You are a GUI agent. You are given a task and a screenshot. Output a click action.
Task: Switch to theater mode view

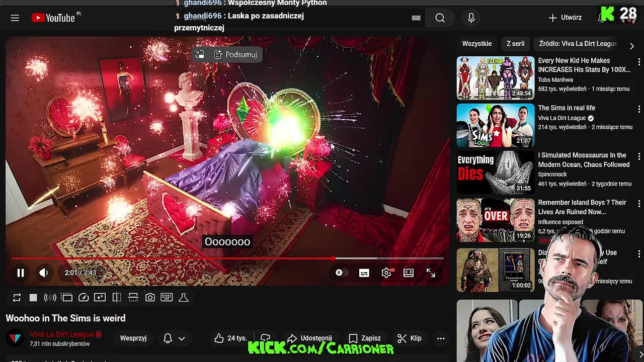[409, 273]
